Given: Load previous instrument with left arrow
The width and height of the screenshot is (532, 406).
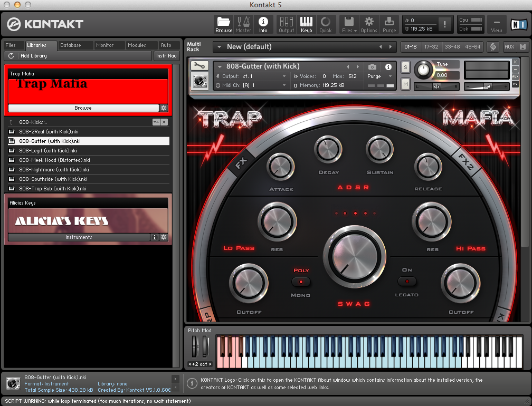Looking at the screenshot, I should click(x=348, y=67).
